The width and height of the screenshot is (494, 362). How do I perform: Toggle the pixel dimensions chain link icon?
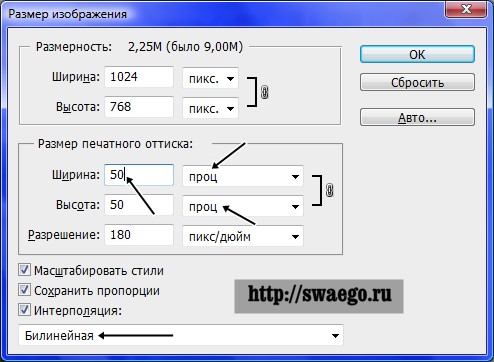264,92
